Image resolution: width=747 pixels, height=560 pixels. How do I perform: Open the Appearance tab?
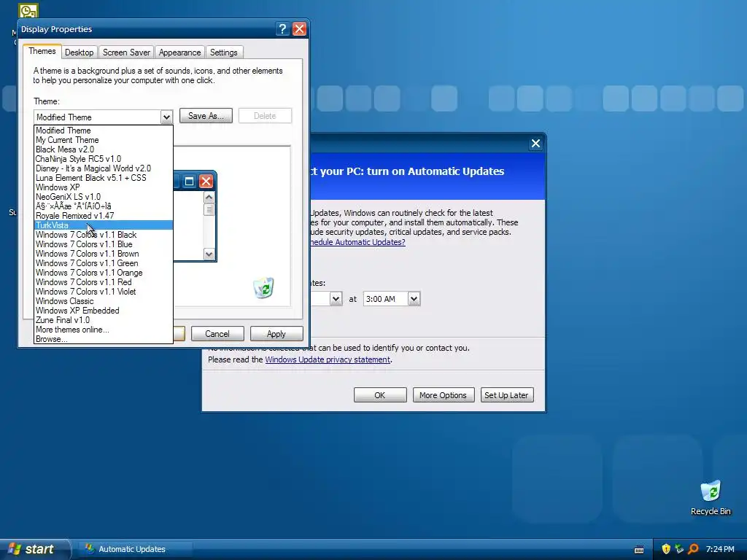pos(179,52)
